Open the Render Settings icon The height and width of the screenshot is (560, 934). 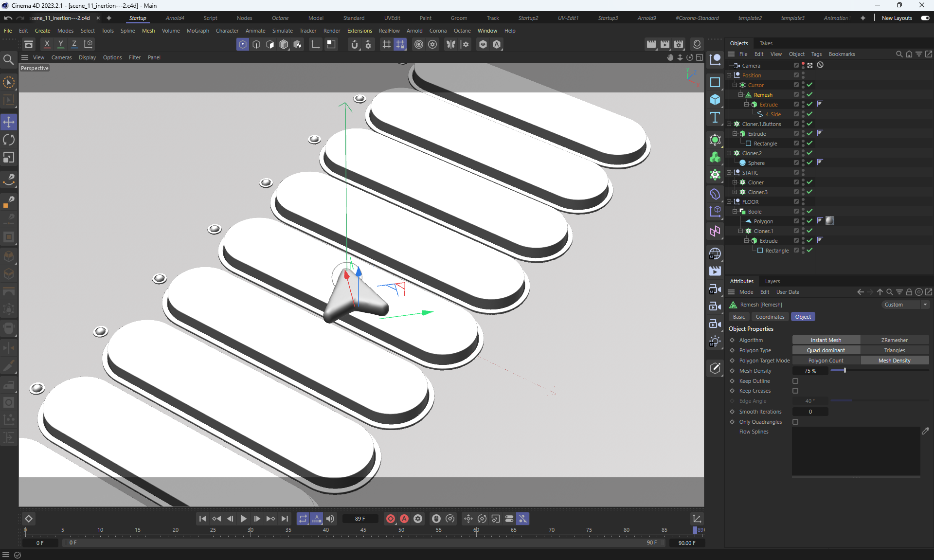click(x=679, y=44)
